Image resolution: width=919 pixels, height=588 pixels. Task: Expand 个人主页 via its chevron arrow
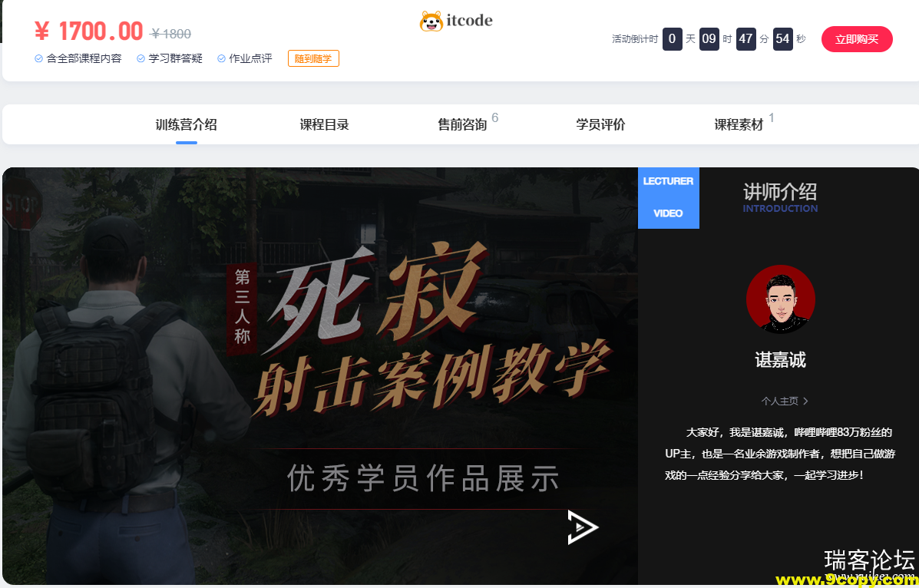coord(805,401)
